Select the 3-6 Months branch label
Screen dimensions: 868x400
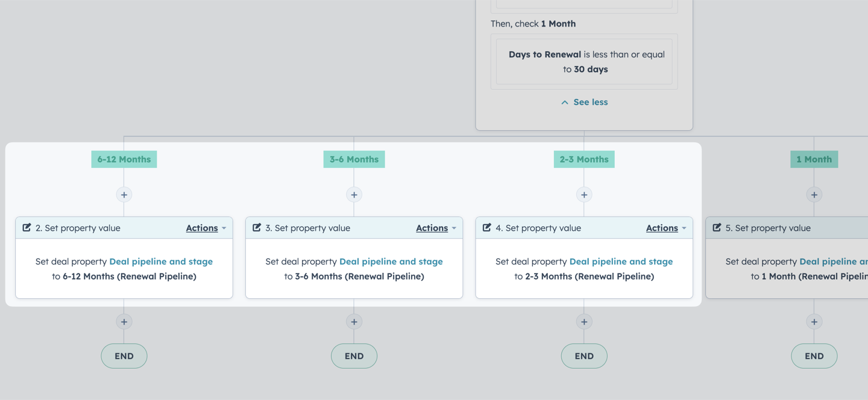click(x=354, y=159)
